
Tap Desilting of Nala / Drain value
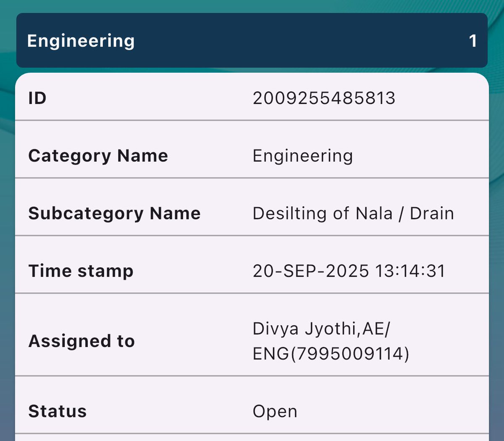click(x=353, y=213)
